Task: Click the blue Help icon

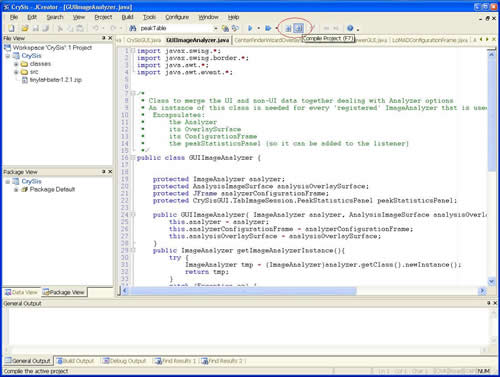Action: pyautogui.click(x=350, y=28)
